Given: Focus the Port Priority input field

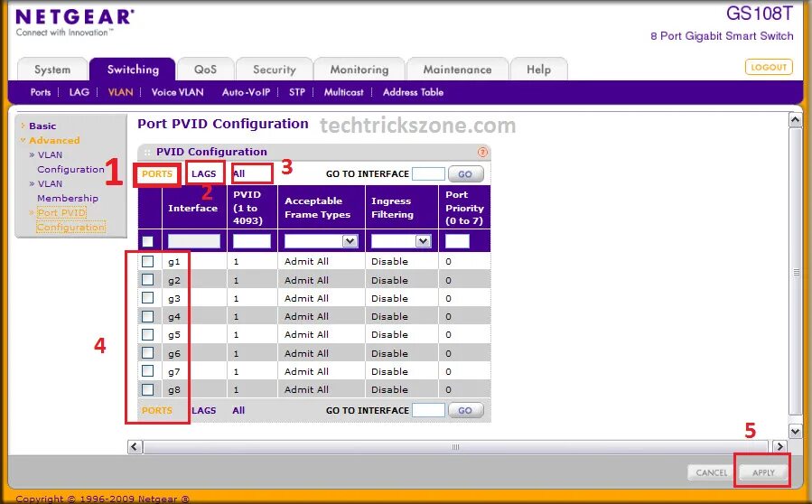Looking at the screenshot, I should point(457,241).
